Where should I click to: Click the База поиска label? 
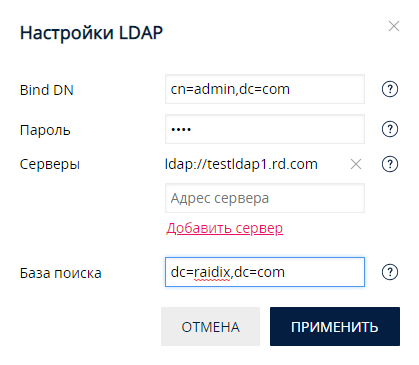(61, 273)
